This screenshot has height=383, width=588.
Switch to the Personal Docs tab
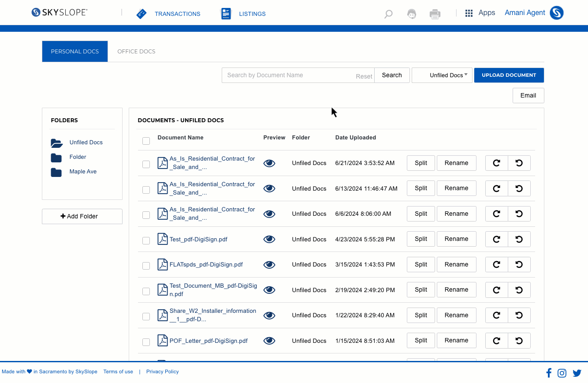[75, 51]
